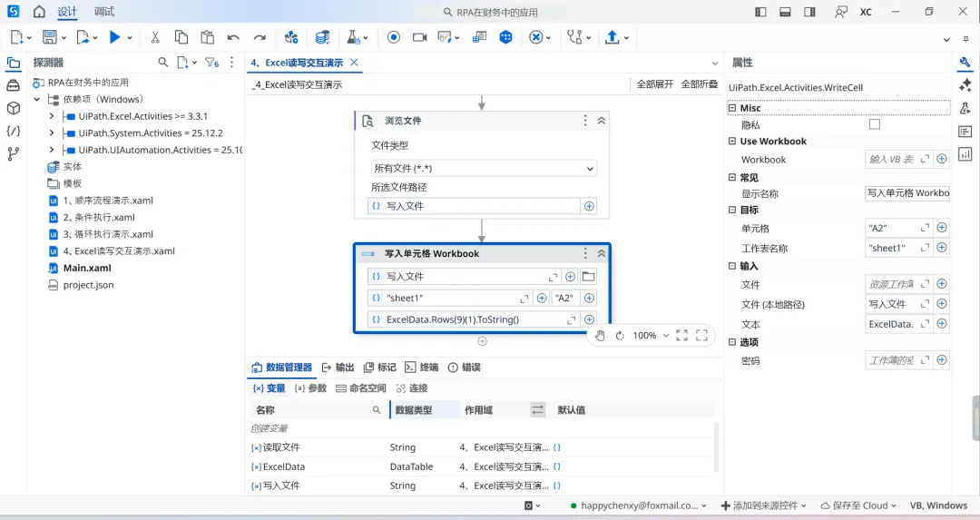980x520 pixels.
Task: Open the 参数 (Arguments) tab
Action: pyautogui.click(x=310, y=388)
